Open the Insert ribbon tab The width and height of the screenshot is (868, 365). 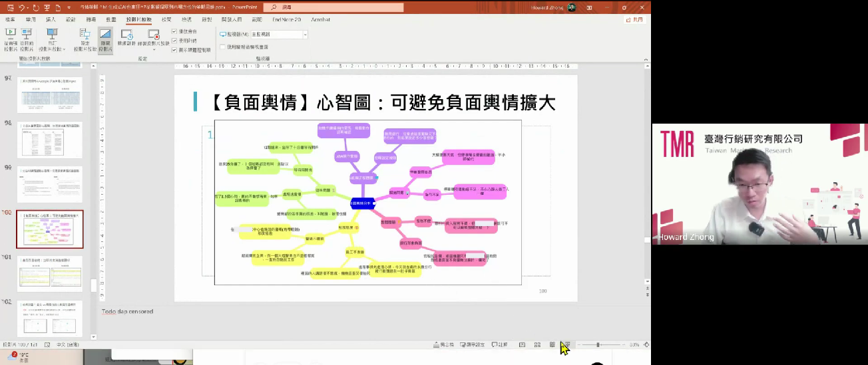tap(51, 20)
